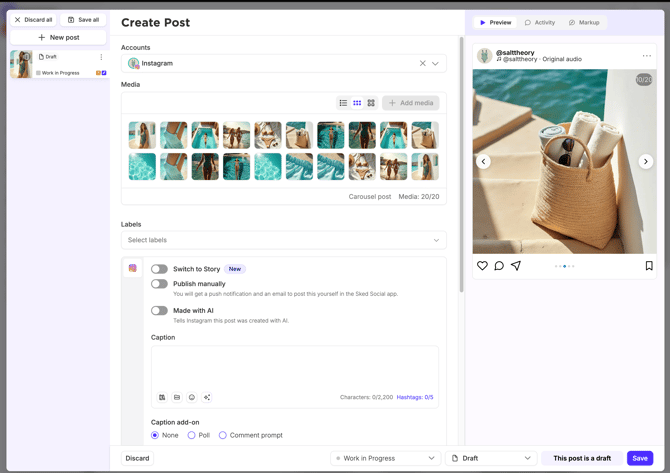670x473 pixels.
Task: Switch to the Preview tab
Action: (495, 22)
